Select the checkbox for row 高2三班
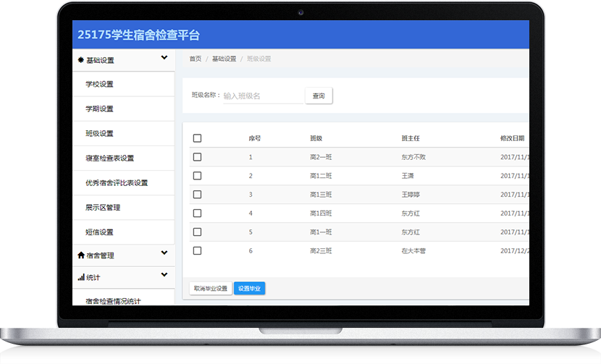The image size is (601, 364). 197,250
